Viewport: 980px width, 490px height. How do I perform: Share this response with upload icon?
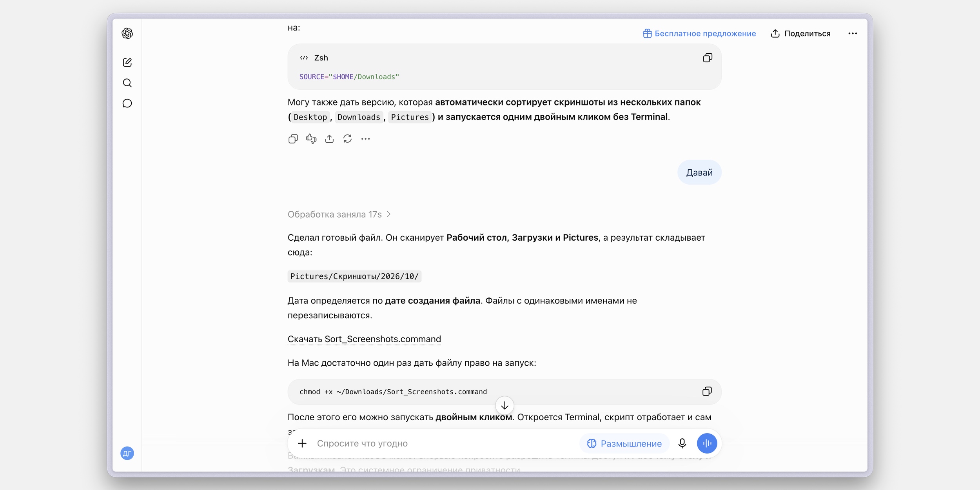coord(329,139)
